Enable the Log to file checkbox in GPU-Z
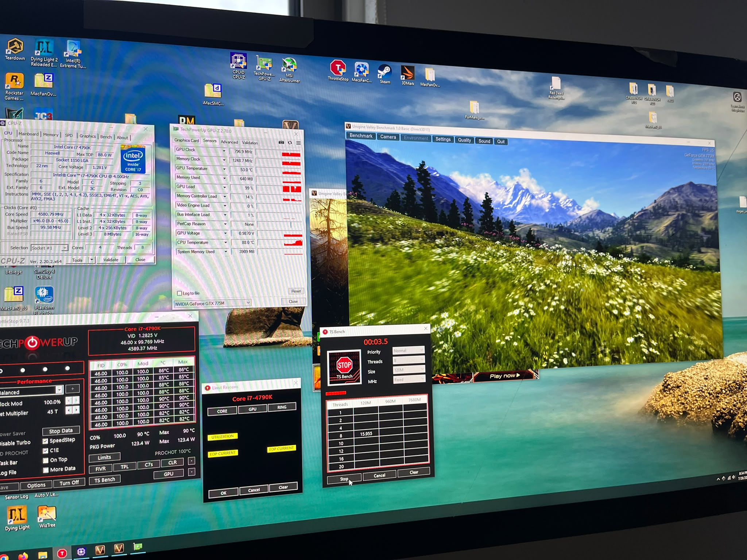Image resolution: width=747 pixels, height=560 pixels. click(179, 293)
